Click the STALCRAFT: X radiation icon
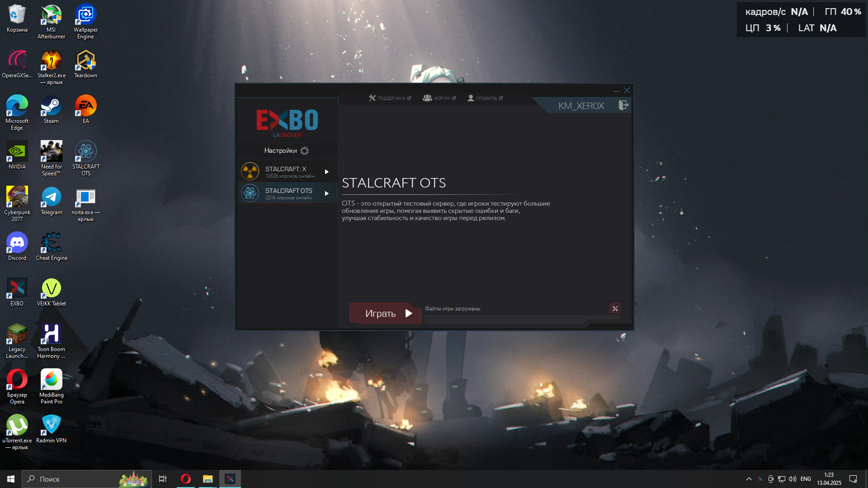 click(250, 172)
